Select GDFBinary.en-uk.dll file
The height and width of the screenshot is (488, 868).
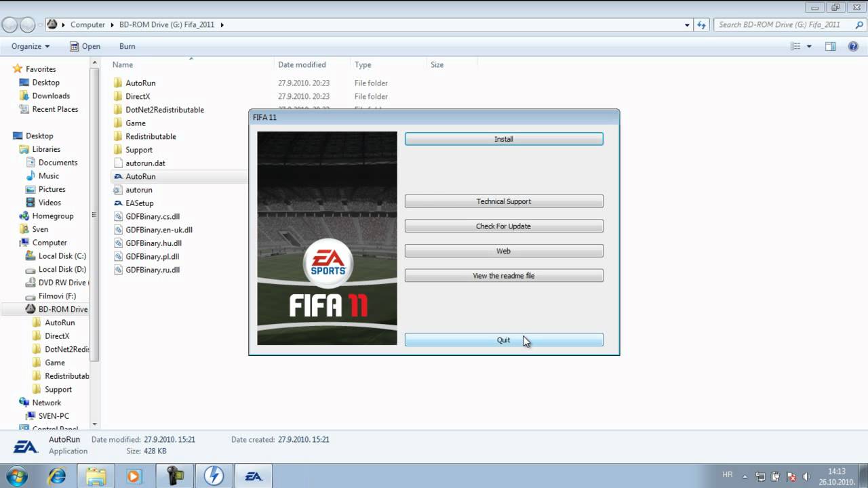[x=159, y=230]
